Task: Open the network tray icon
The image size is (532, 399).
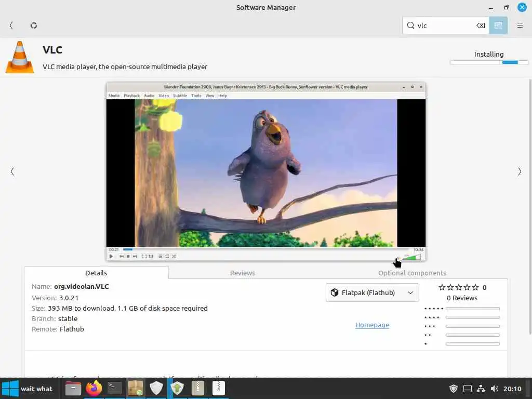Action: [481, 389]
